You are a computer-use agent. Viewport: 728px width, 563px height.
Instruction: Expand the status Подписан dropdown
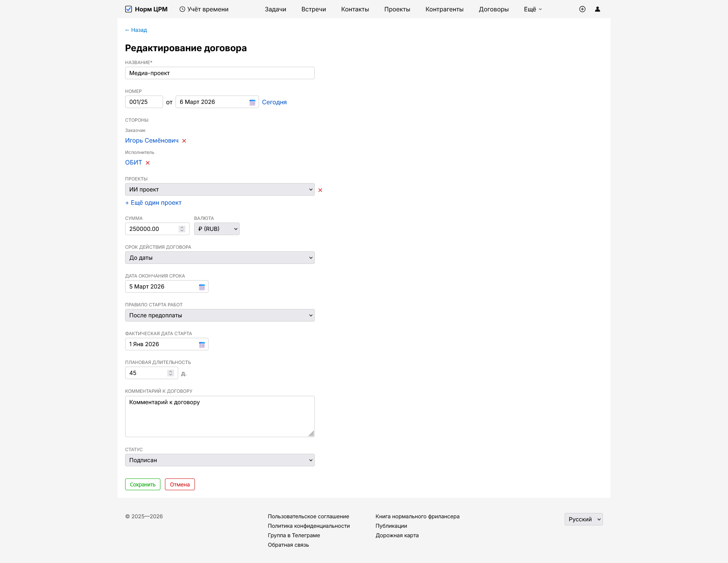click(220, 460)
